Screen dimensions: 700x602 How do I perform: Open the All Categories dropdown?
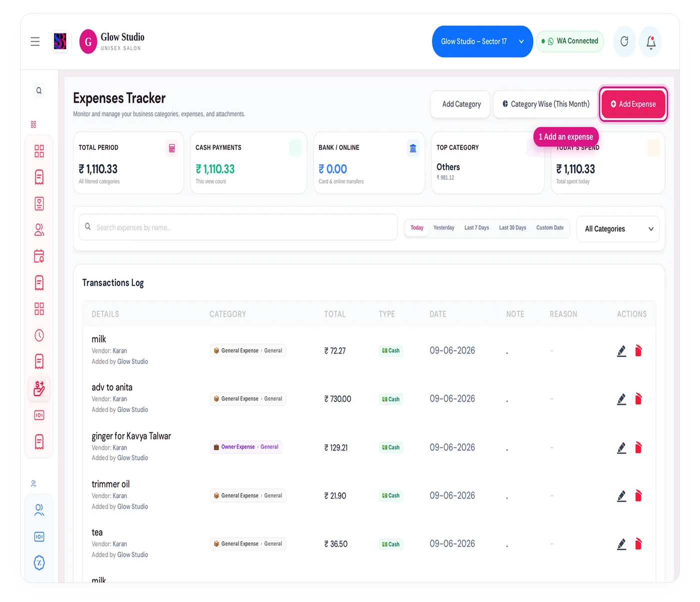tap(618, 229)
